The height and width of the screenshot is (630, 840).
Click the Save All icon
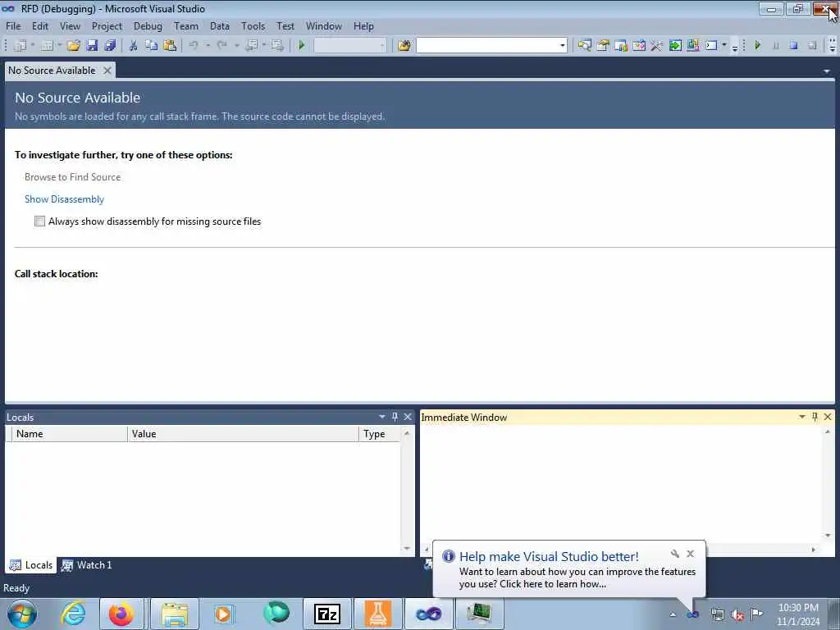coord(110,46)
